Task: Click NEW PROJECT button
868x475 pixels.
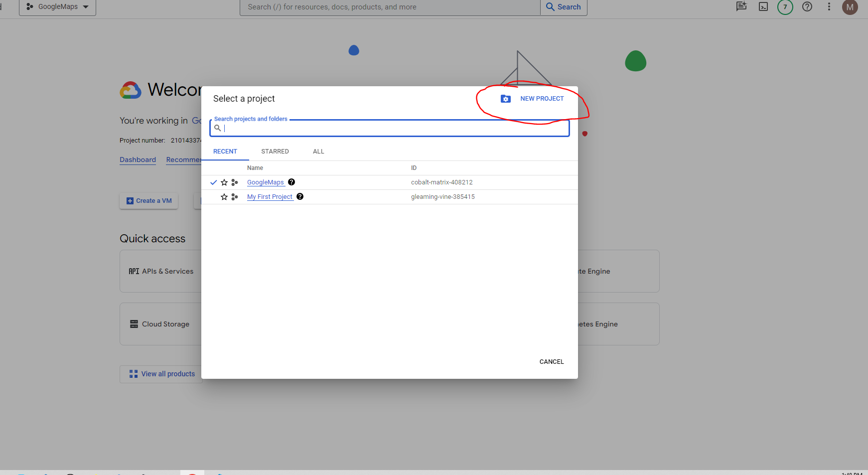Action: [532, 99]
